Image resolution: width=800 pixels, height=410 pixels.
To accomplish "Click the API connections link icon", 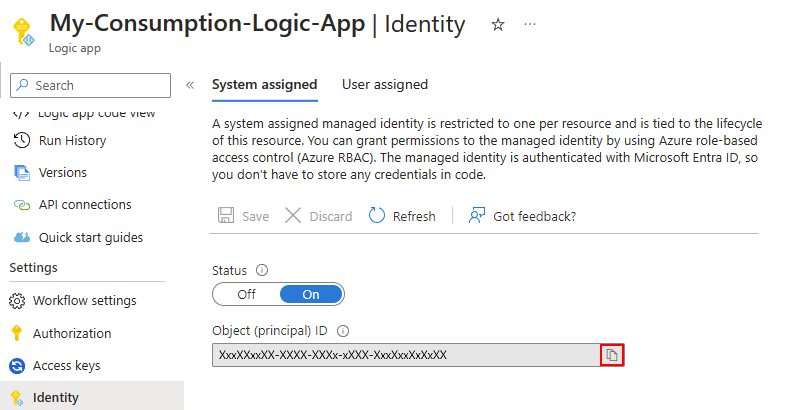I will (21, 205).
